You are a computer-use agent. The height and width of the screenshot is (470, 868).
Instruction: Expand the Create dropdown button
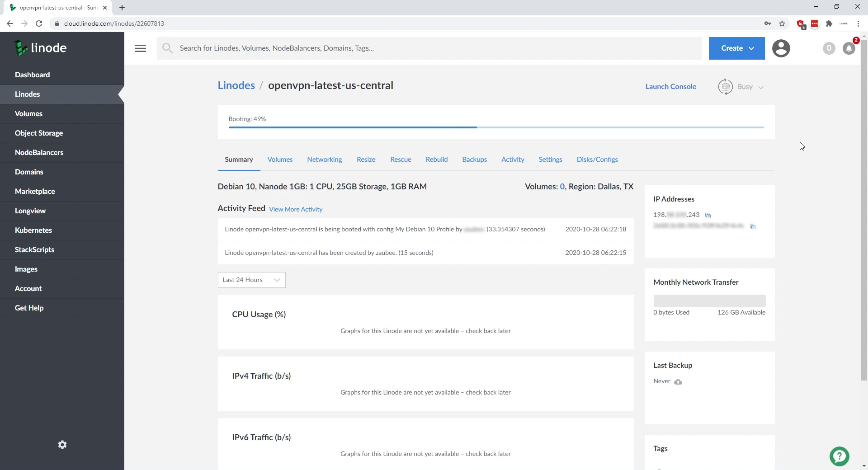point(736,48)
